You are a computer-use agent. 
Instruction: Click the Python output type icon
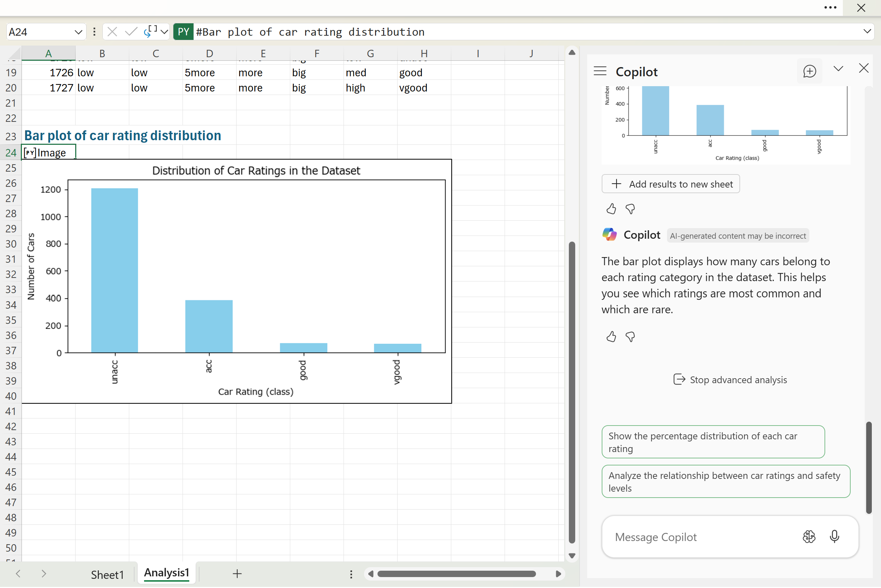click(150, 32)
